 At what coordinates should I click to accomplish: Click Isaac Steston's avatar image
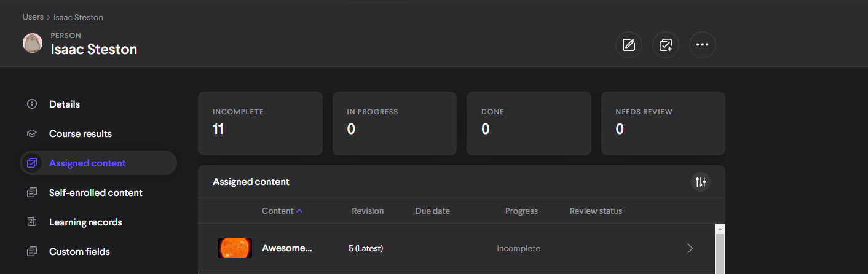[x=33, y=43]
